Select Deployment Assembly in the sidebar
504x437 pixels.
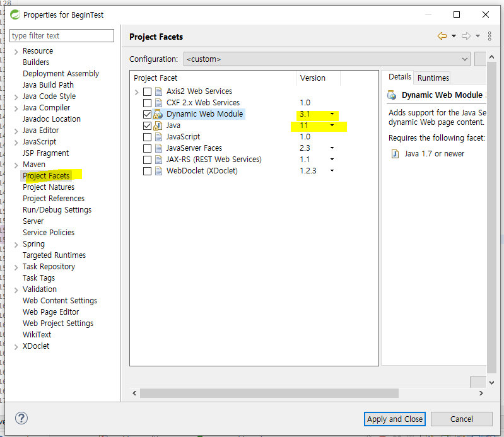pyautogui.click(x=61, y=74)
